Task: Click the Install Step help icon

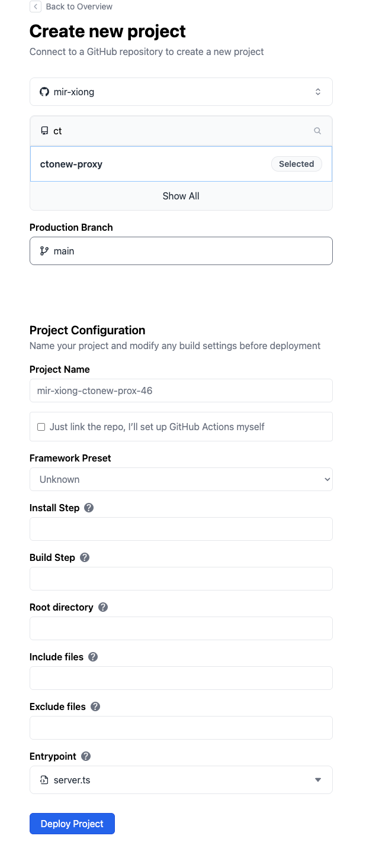Action: 89,508
